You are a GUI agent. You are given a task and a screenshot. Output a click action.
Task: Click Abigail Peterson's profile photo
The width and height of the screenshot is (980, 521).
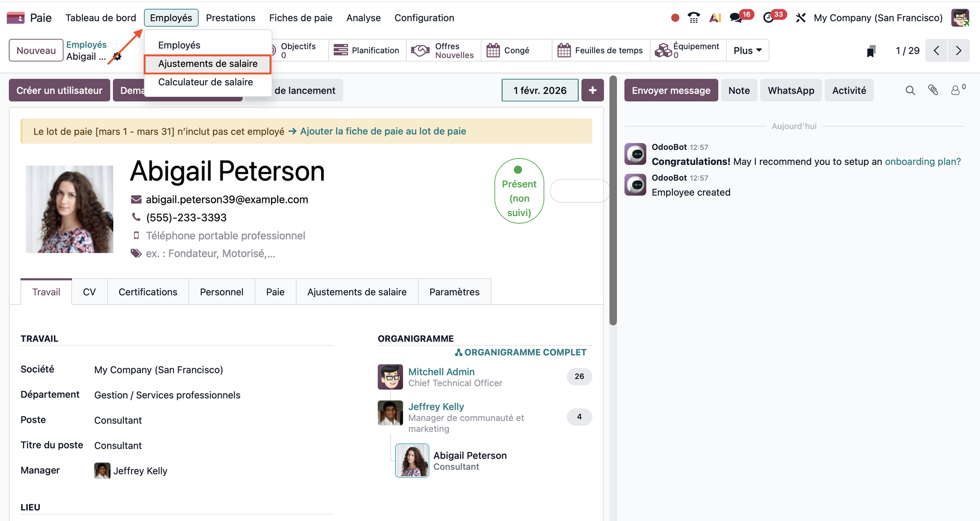69,209
